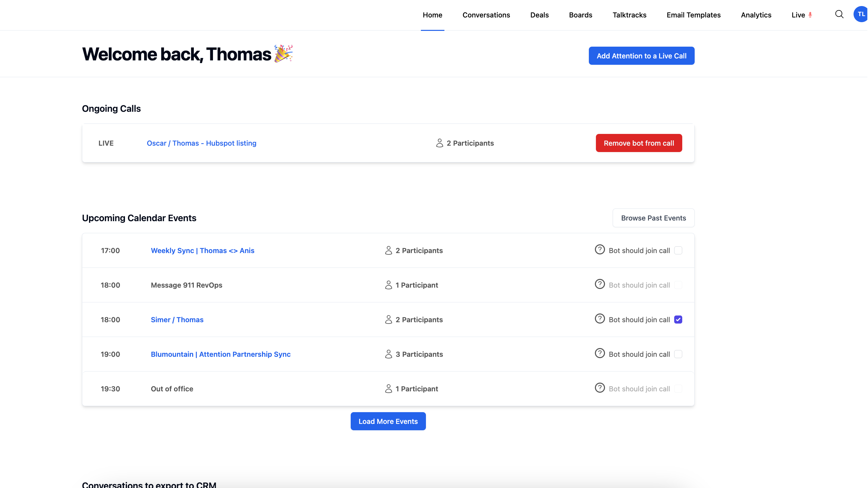The width and height of the screenshot is (868, 488).
Task: Click the Message 911 RevOps event title
Action: 186,285
